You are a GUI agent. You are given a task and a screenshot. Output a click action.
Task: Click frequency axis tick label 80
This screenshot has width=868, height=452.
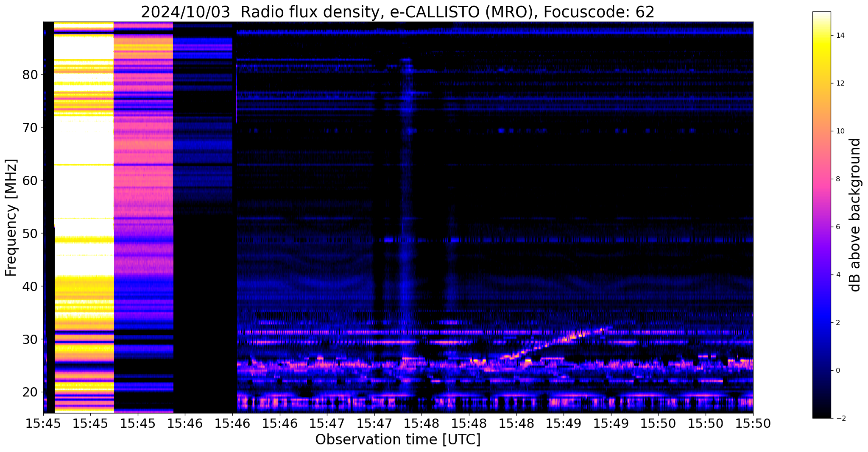(x=30, y=75)
